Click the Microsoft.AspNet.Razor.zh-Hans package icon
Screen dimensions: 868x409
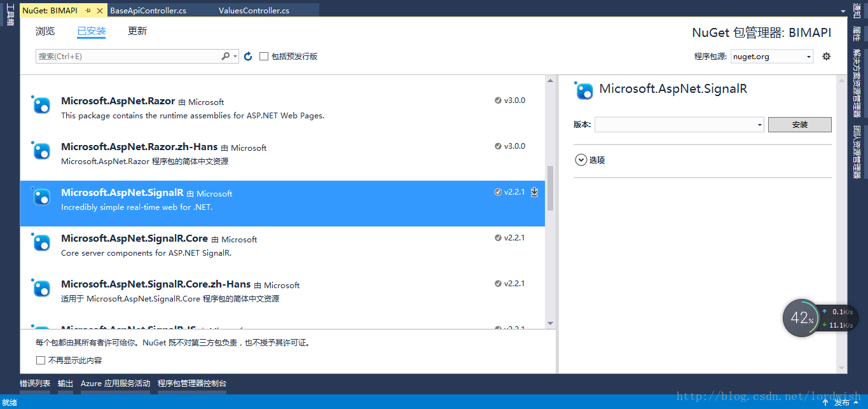pos(41,151)
